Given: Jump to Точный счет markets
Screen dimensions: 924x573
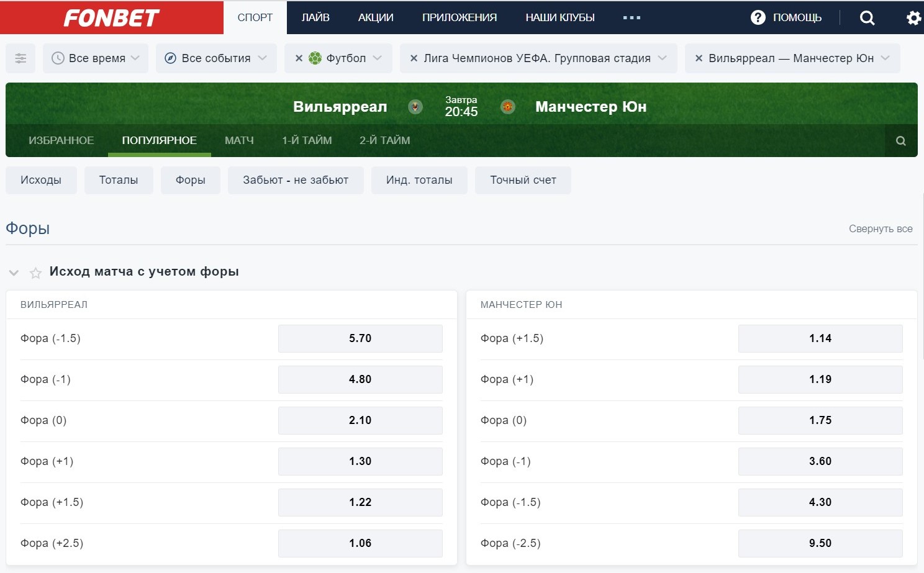Looking at the screenshot, I should pos(523,180).
